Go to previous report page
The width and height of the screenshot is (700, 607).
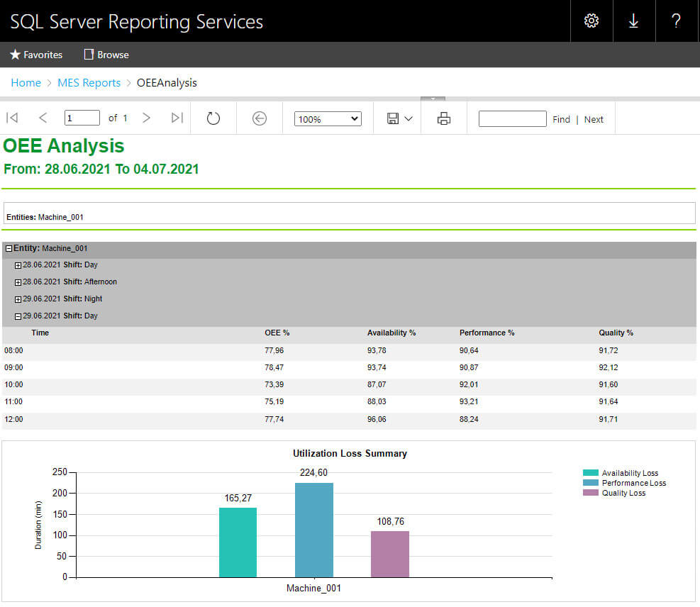click(x=43, y=118)
